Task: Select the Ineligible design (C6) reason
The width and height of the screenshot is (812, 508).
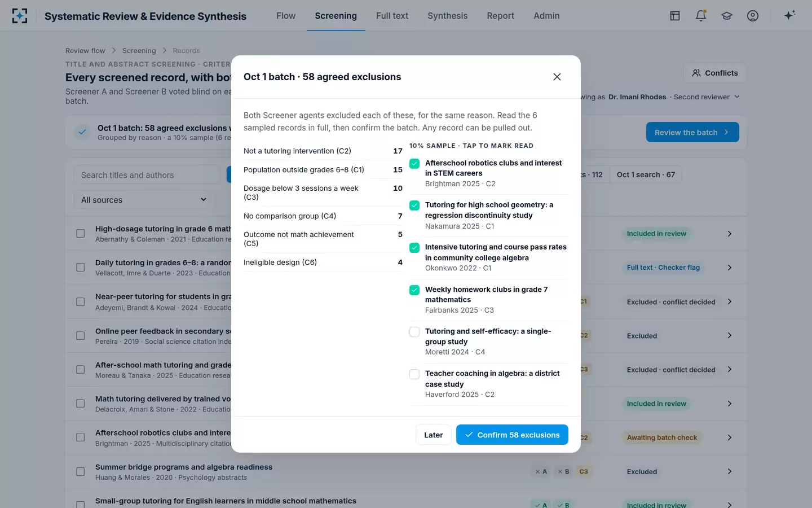Action: pos(323,262)
